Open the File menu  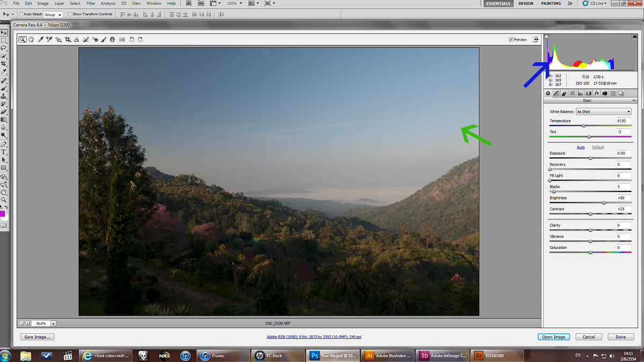pos(17,3)
